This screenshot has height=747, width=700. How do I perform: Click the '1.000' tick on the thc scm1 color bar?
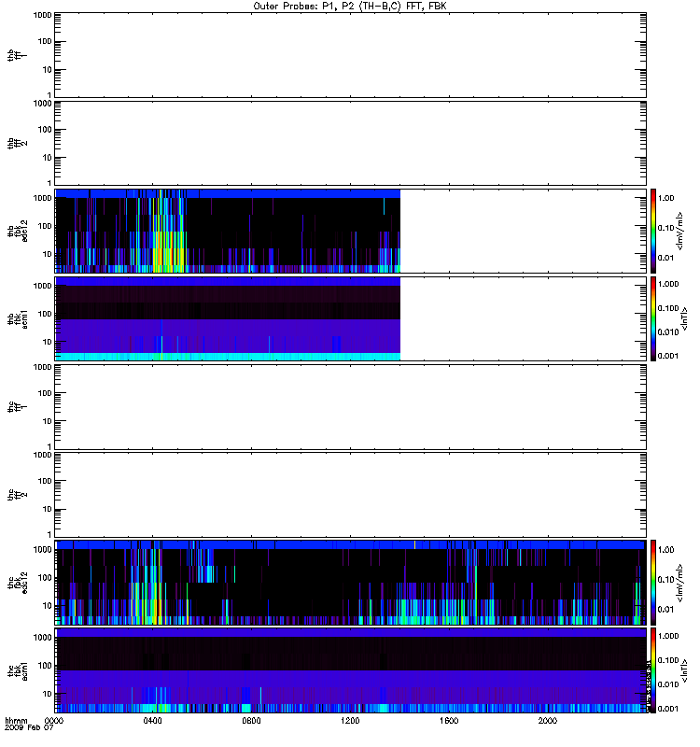pyautogui.click(x=667, y=636)
